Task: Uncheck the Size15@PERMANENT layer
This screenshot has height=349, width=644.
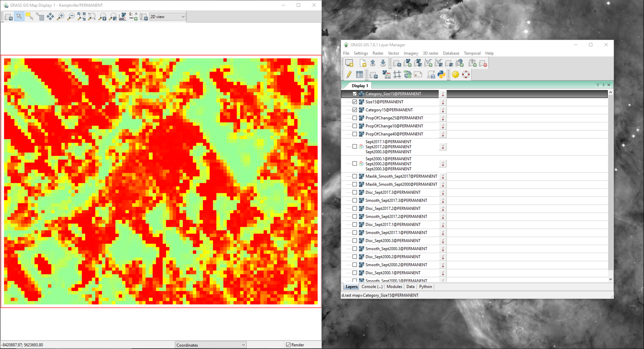Action: point(355,102)
